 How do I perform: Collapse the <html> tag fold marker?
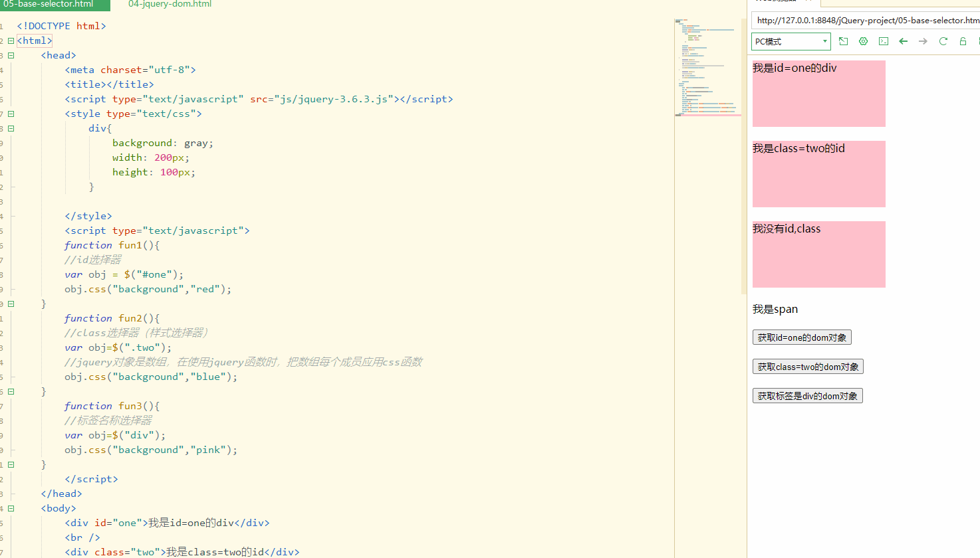pos(11,41)
